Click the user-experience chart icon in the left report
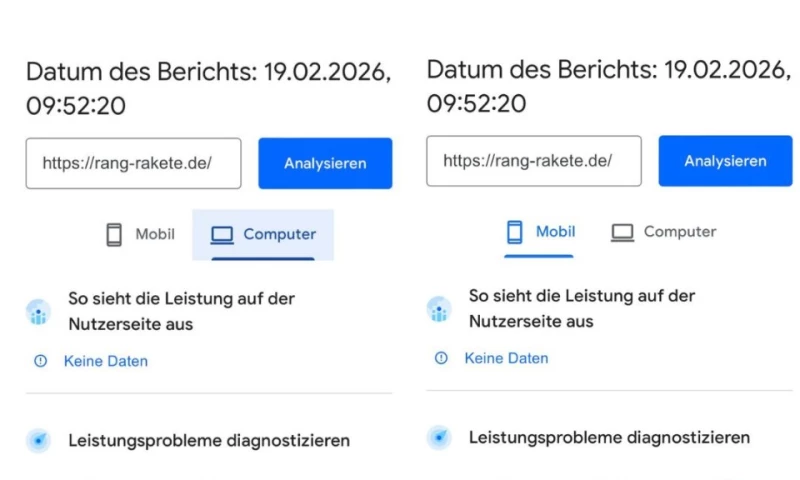Screen dimensions: 800x480 pyautogui.click(x=38, y=311)
